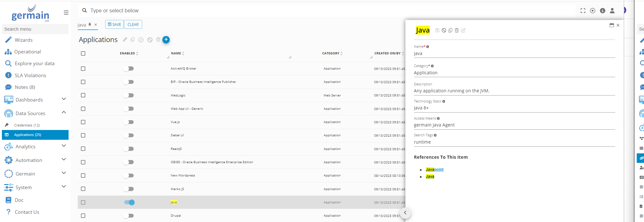Click the trash icon in Java detail panel
Screen dimensions: 644x222
[x=457, y=30]
